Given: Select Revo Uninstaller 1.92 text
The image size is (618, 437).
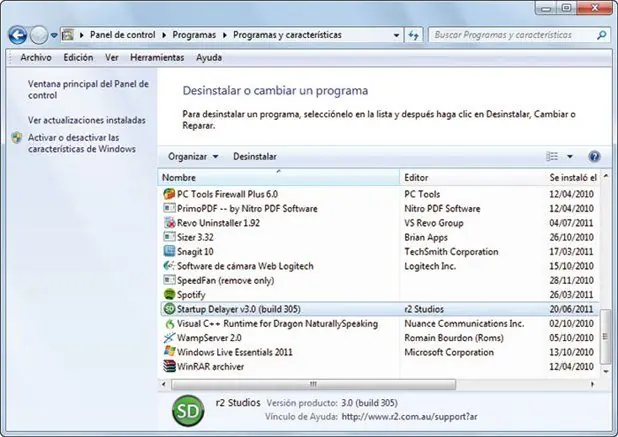Looking at the screenshot, I should pos(218,223).
